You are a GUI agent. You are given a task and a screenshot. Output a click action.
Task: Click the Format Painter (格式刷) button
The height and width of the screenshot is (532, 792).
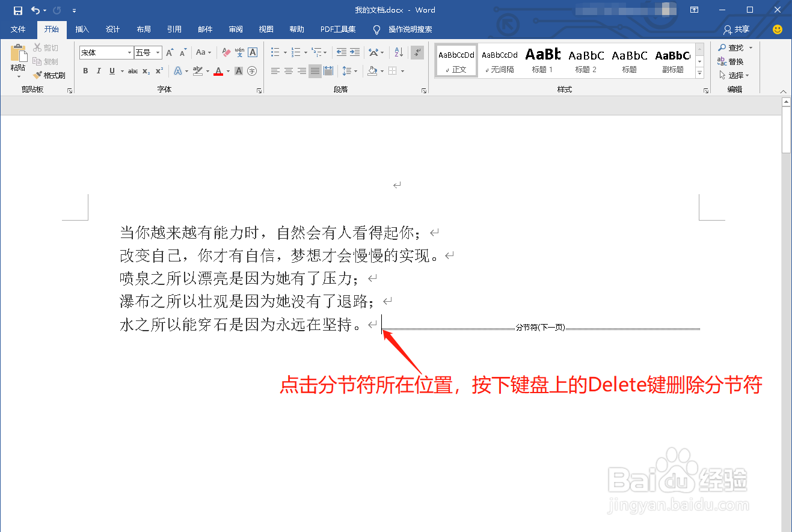[x=49, y=75]
